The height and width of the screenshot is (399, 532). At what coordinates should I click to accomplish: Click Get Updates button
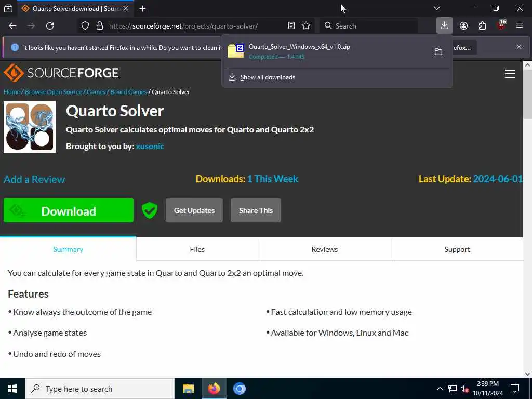pos(194,210)
